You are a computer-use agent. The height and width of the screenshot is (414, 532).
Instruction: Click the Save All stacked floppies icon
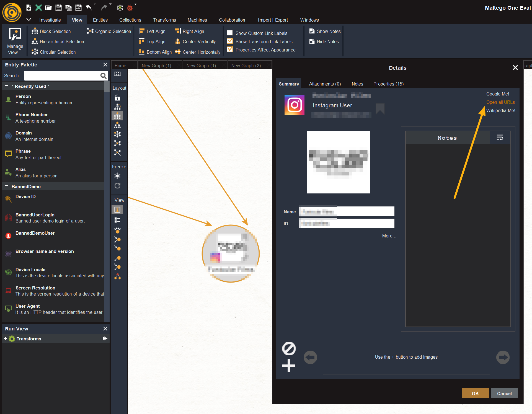[68, 7]
